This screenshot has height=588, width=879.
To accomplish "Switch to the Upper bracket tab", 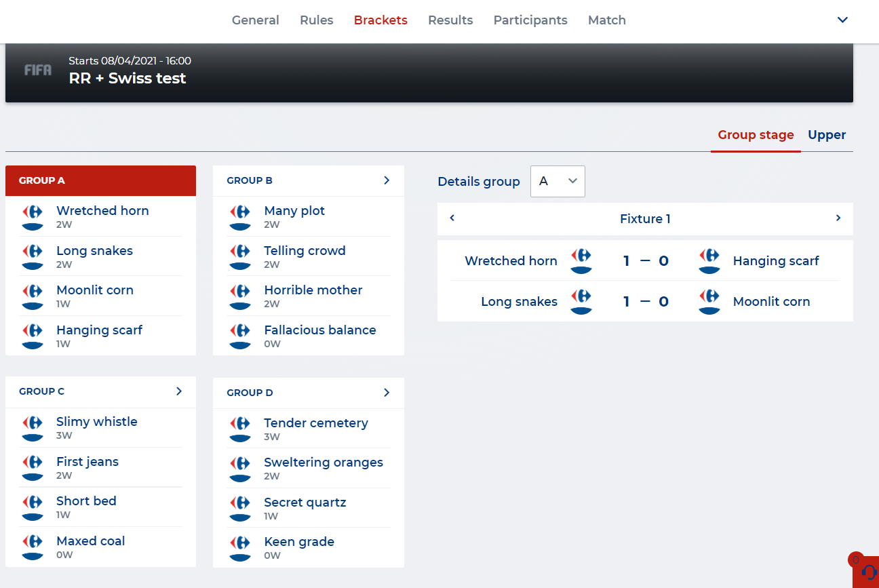I will pyautogui.click(x=827, y=135).
